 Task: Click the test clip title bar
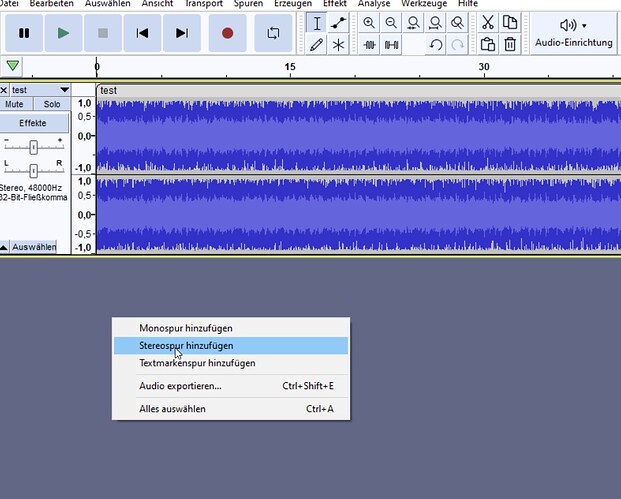point(358,91)
